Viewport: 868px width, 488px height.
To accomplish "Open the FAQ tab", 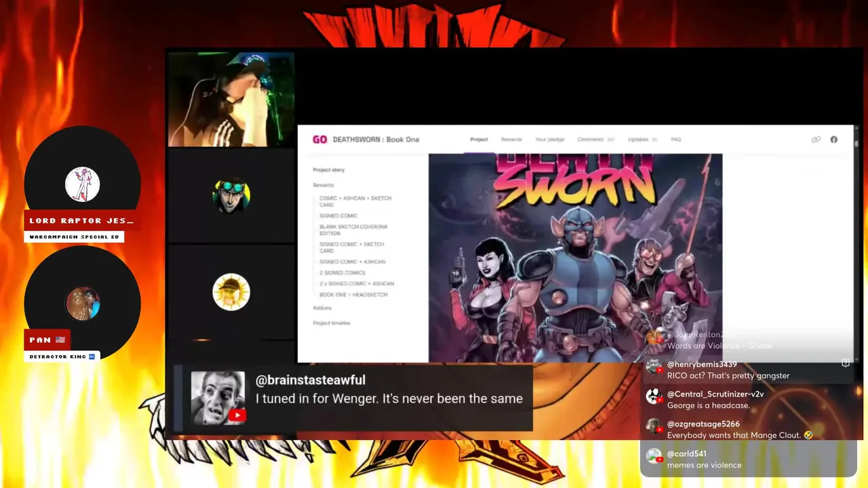I will click(x=676, y=140).
